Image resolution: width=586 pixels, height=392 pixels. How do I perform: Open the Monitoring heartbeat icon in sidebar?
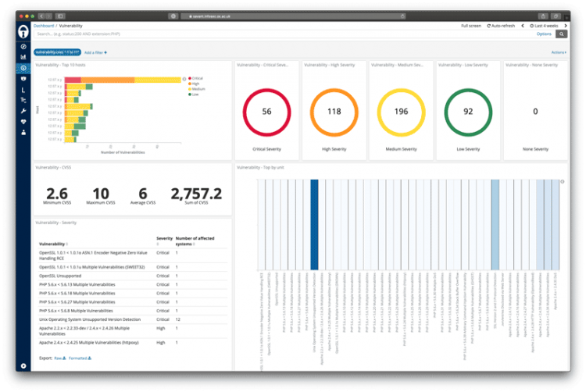click(23, 122)
